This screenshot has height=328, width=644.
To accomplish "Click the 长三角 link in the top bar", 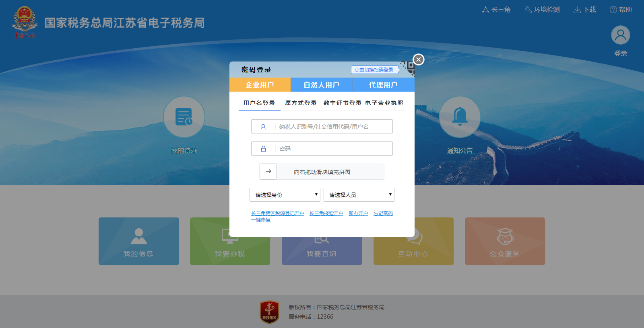I will 496,10.
